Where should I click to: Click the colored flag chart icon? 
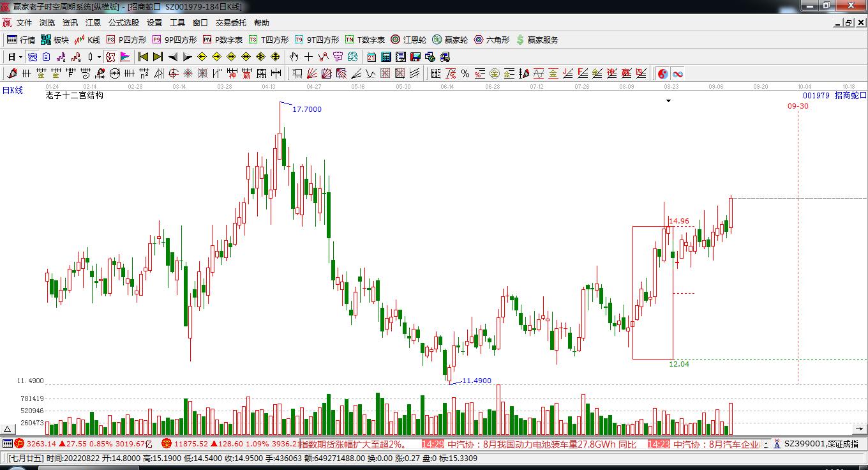(x=125, y=57)
